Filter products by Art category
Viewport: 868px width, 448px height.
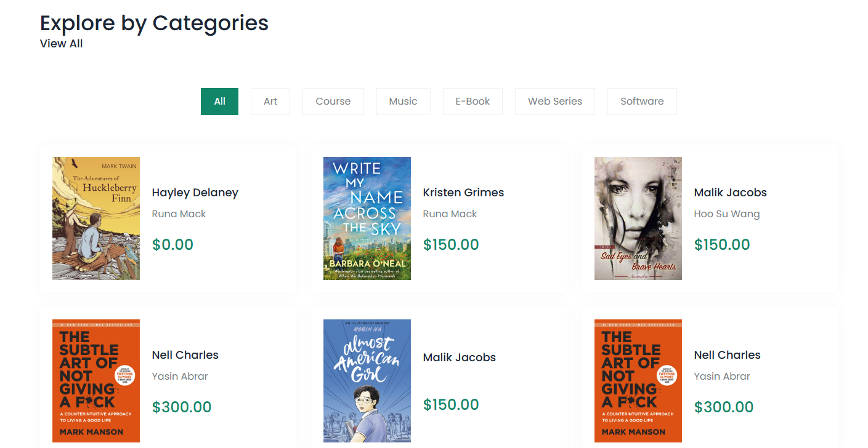tap(270, 102)
